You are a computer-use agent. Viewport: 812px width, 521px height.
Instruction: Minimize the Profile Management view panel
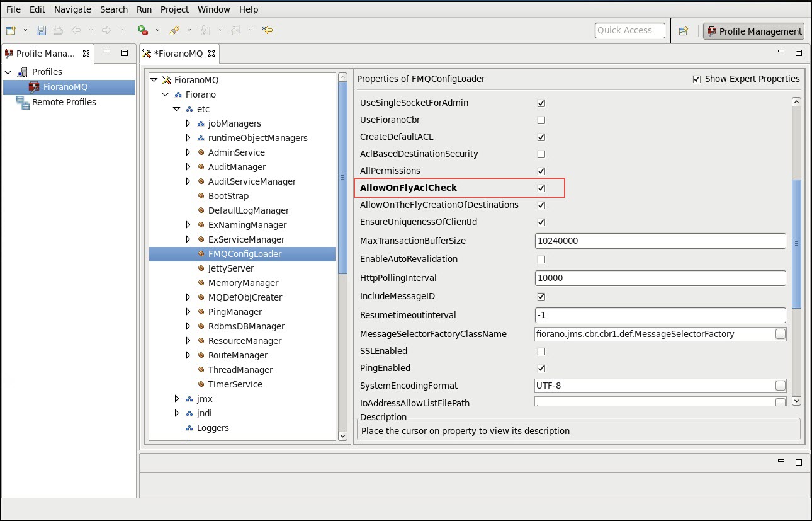pyautogui.click(x=107, y=52)
